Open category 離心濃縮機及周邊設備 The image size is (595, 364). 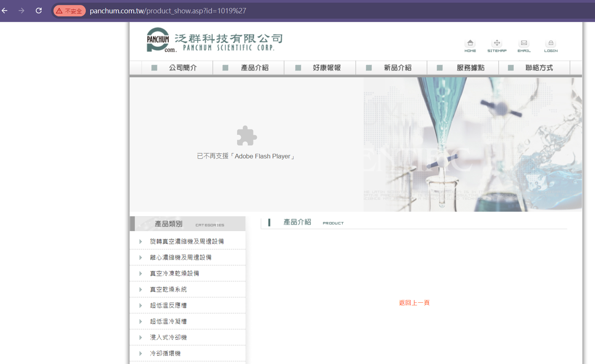pos(181,257)
